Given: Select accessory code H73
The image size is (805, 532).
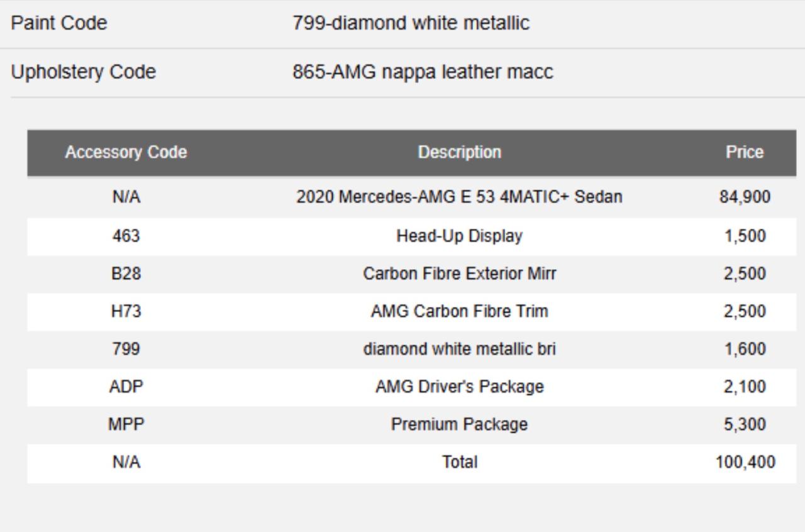Looking at the screenshot, I should (126, 311).
